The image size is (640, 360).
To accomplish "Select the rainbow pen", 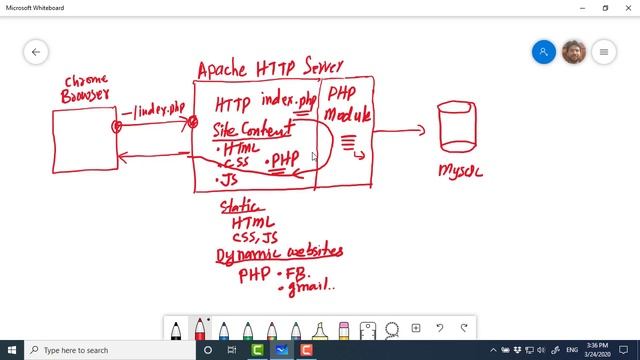I will point(272,331).
